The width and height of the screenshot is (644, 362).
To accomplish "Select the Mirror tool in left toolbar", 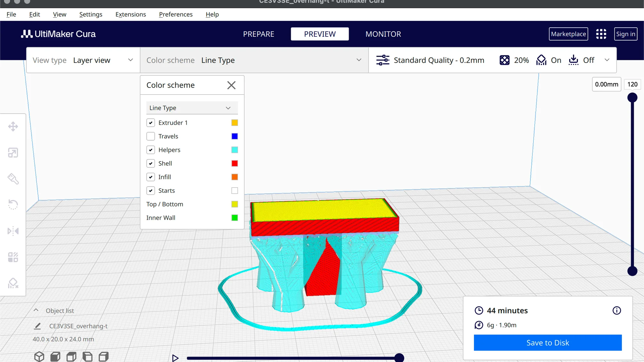I will coord(13,231).
